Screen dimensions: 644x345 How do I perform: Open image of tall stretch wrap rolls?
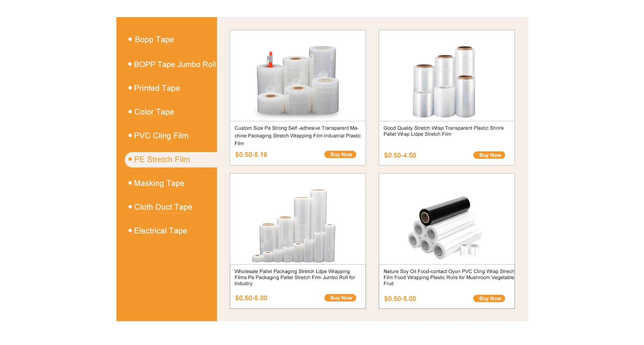(x=447, y=76)
